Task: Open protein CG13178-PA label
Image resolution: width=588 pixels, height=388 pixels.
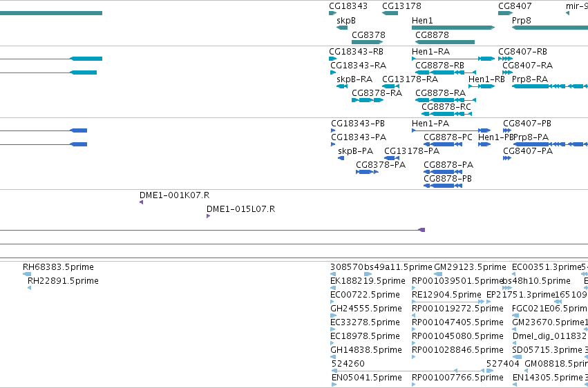Action: (412, 151)
